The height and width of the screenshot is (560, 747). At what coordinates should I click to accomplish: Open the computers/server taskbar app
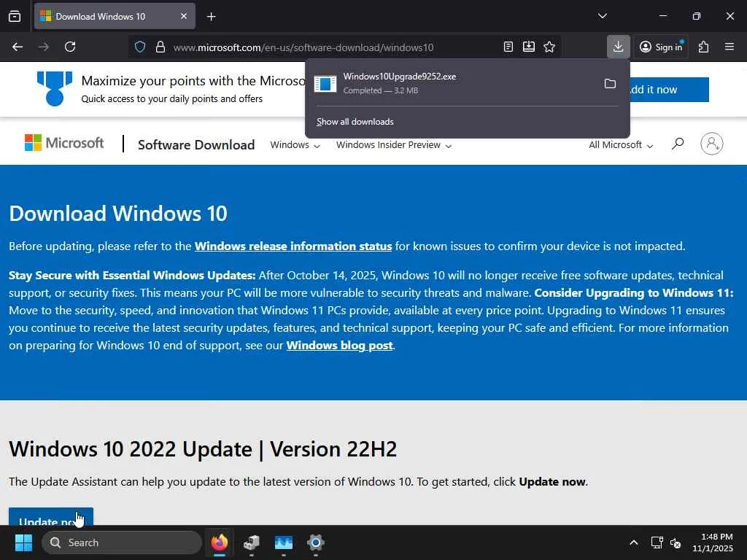click(251, 542)
